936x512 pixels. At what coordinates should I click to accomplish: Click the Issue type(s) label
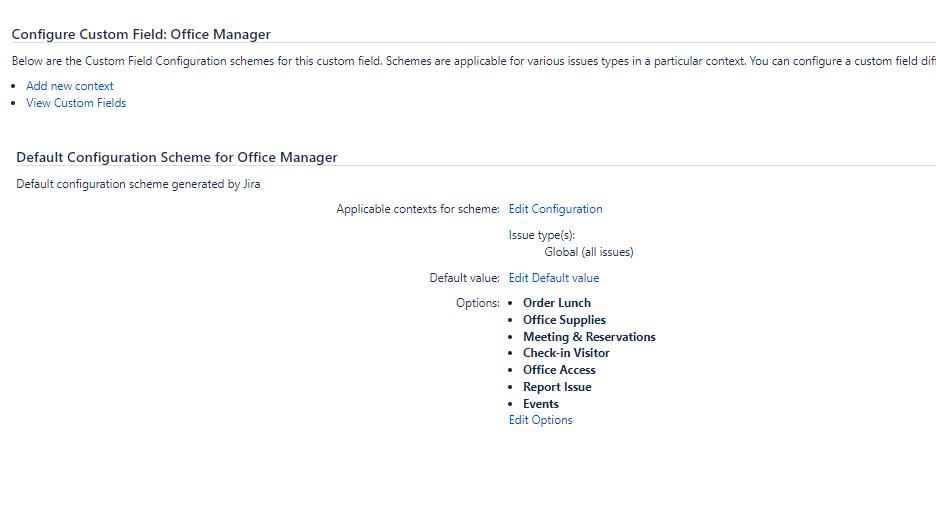click(541, 235)
